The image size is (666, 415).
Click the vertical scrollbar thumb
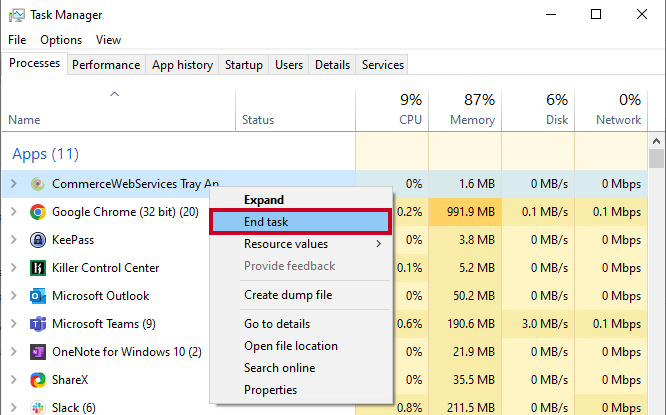click(x=656, y=158)
